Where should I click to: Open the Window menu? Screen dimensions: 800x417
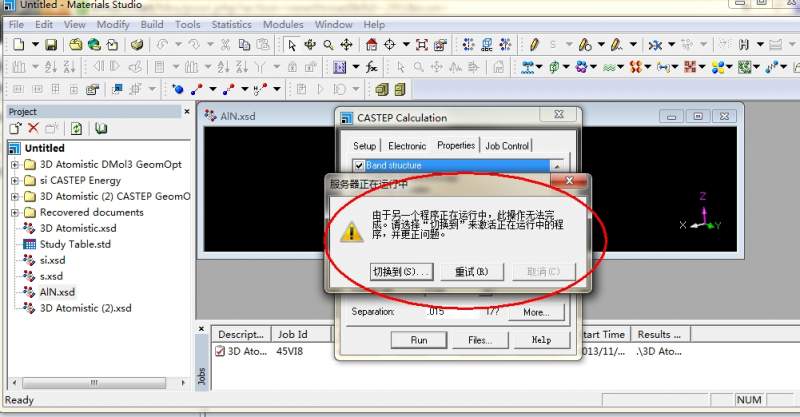coord(333,24)
